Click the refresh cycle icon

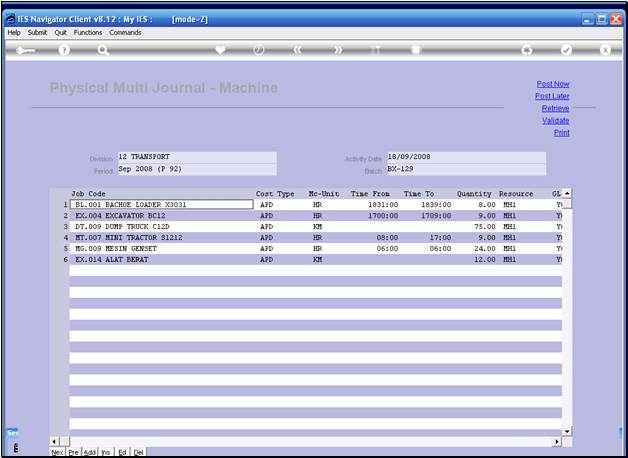point(527,50)
